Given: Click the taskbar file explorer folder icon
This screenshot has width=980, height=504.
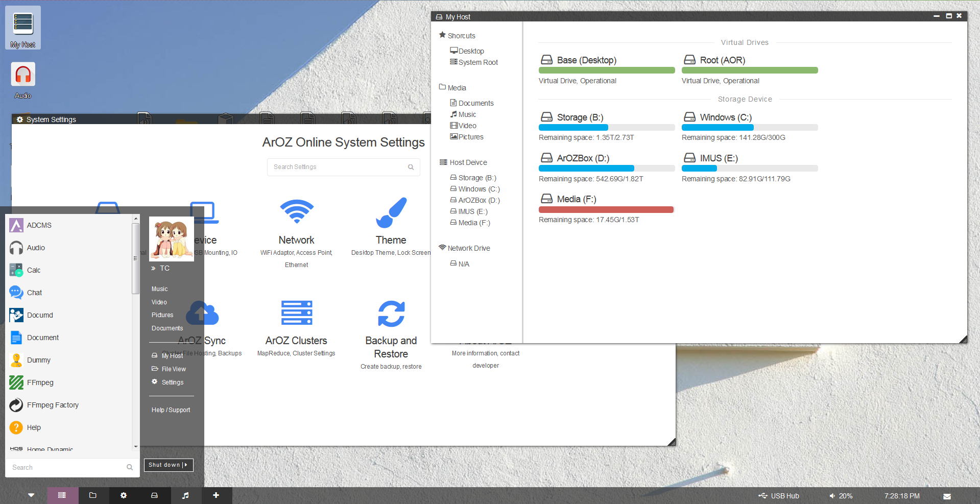Looking at the screenshot, I should 92,495.
